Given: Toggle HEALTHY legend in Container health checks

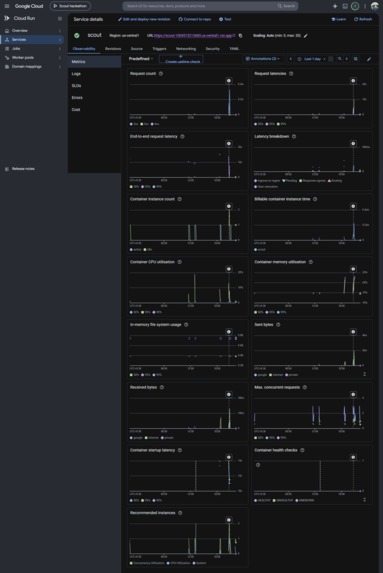Looking at the screenshot, I should pos(262,501).
